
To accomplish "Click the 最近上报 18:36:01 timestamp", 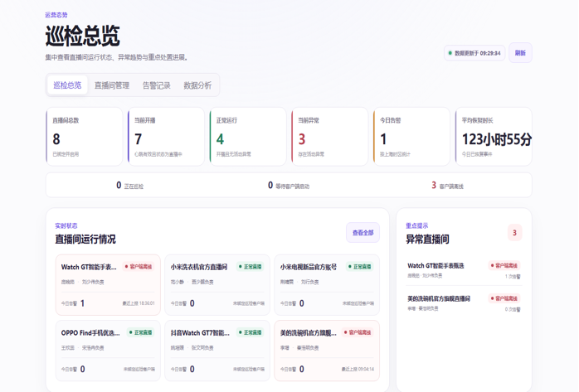I will (x=139, y=303).
